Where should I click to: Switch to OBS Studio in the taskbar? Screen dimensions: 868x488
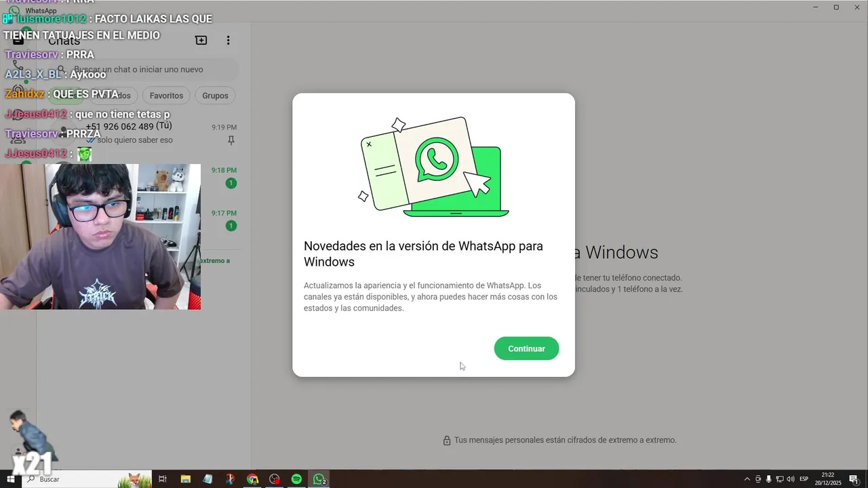274,479
